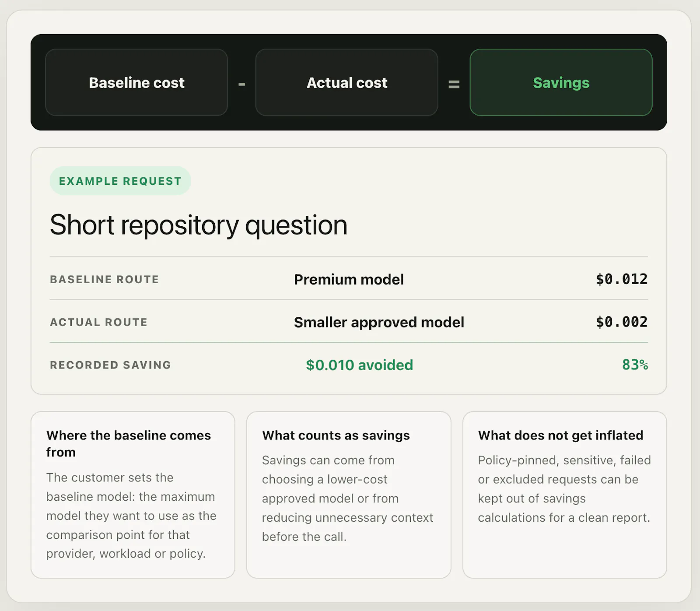Click the What counts as savings heading
700x611 pixels.
click(336, 435)
